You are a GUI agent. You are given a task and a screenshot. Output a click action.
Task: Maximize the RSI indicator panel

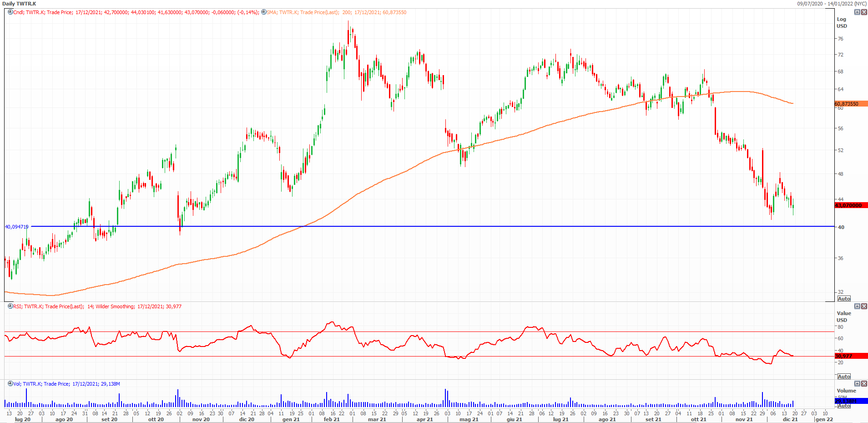[857, 306]
